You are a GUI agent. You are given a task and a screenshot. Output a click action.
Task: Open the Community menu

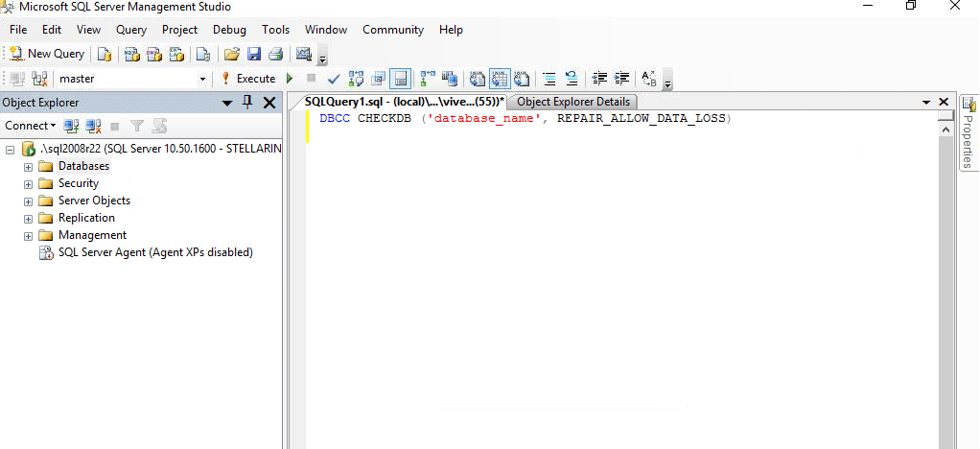click(393, 30)
